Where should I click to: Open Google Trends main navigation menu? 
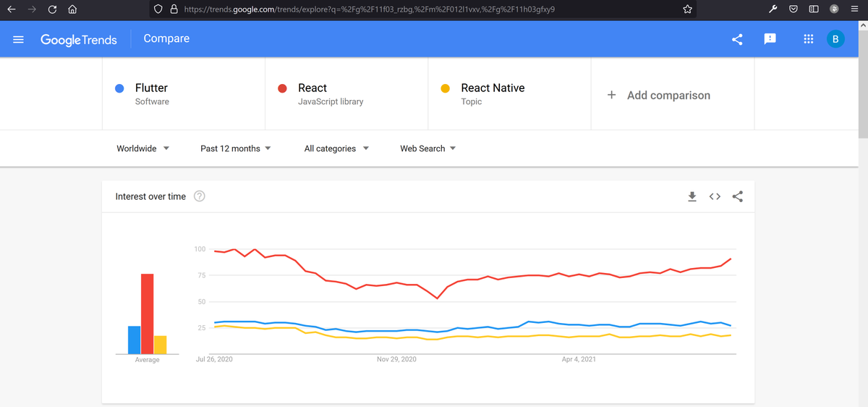click(19, 39)
